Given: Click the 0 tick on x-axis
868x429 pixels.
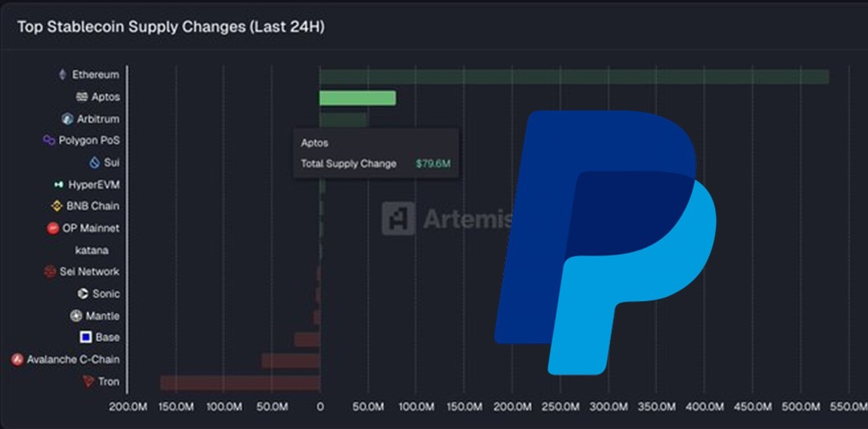Looking at the screenshot, I should pos(320,407).
